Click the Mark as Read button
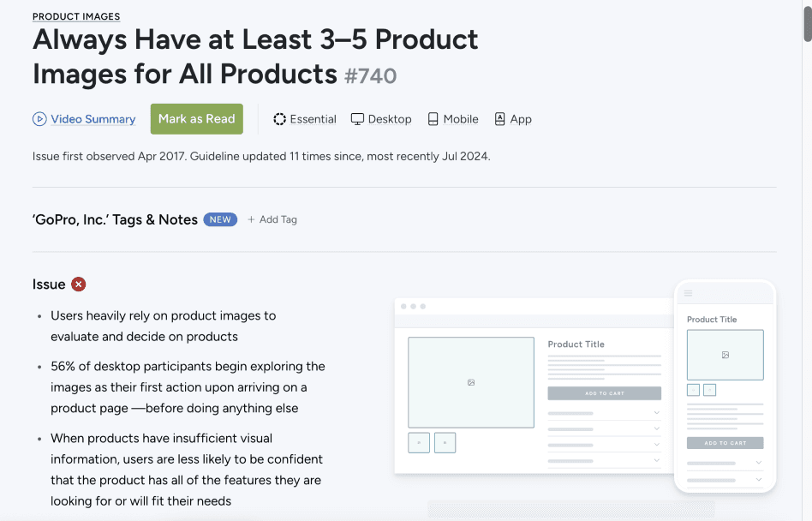Viewport: 812px width, 521px height. 197,119
